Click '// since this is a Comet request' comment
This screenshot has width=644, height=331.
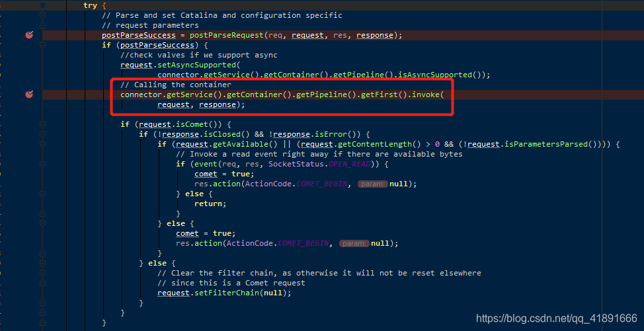point(231,283)
